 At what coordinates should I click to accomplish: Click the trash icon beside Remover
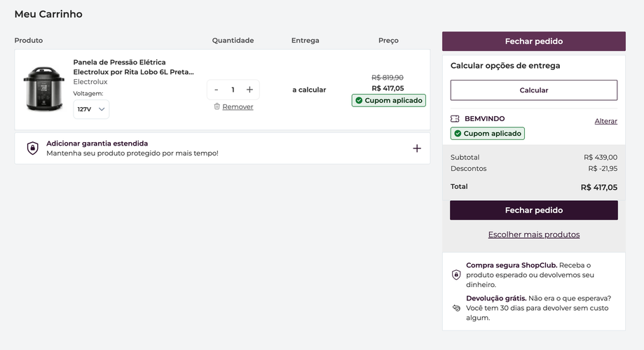coord(217,106)
